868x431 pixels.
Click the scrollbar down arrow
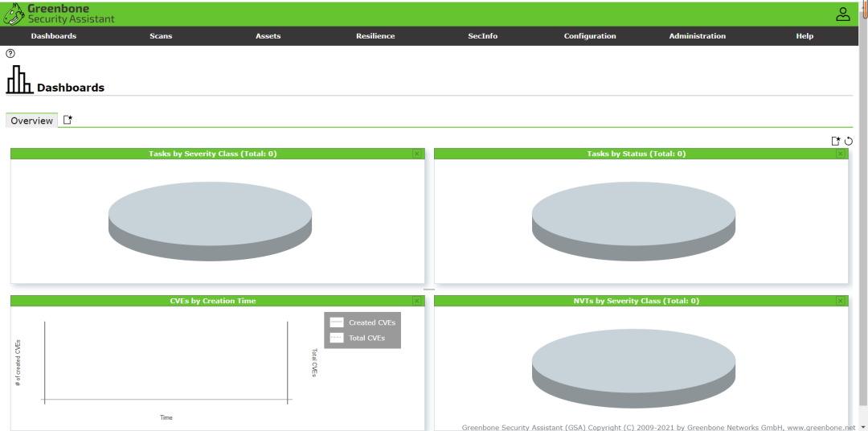[865, 426]
